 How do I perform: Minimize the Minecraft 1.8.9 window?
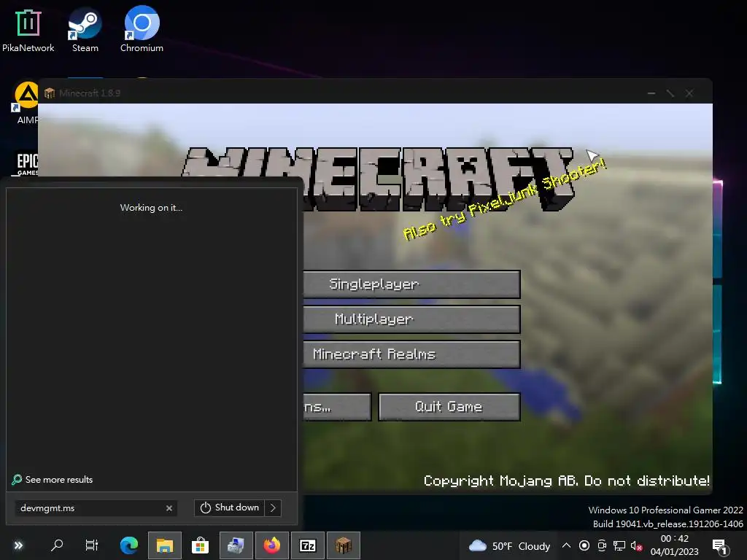click(x=651, y=93)
